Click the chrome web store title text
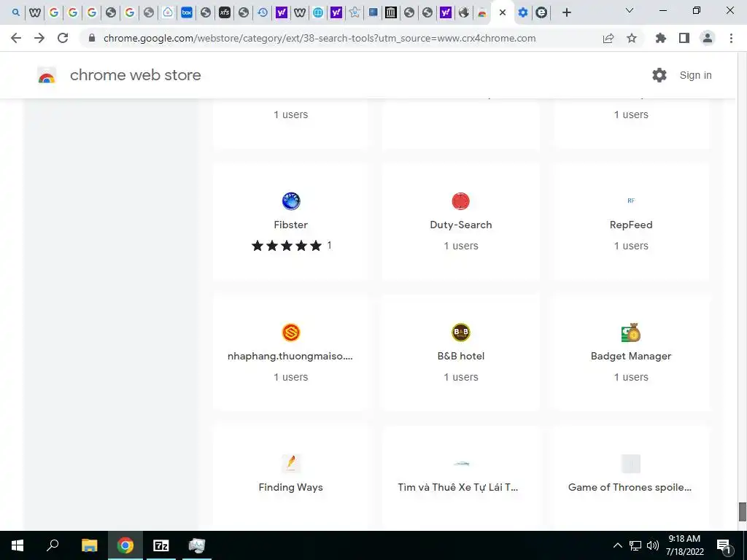This screenshot has width=747, height=560. click(135, 75)
